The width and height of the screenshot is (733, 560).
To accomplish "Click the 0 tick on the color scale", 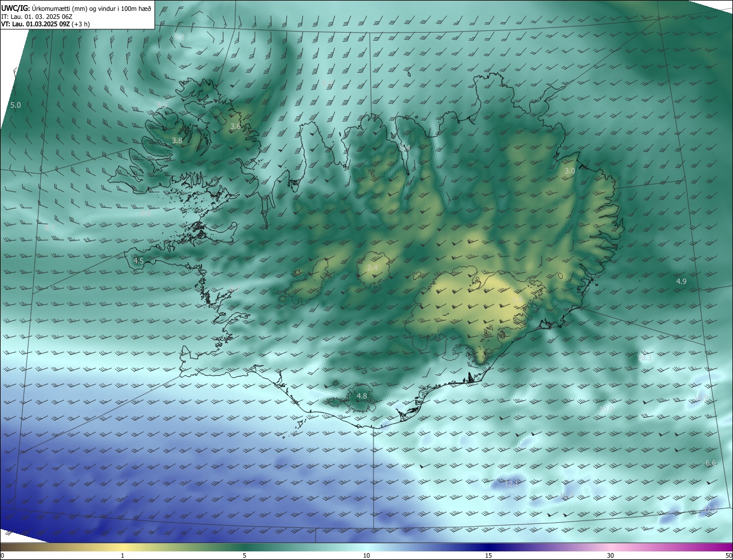I will pos(2,555).
